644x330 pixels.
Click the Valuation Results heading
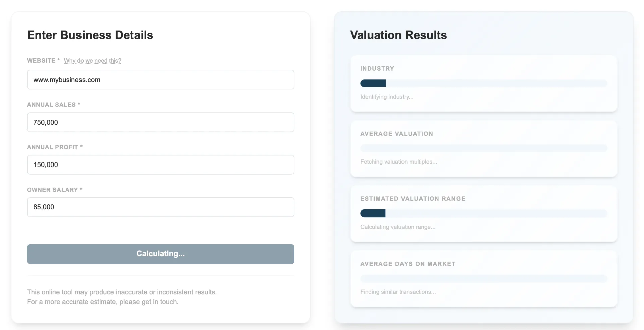pyautogui.click(x=398, y=35)
